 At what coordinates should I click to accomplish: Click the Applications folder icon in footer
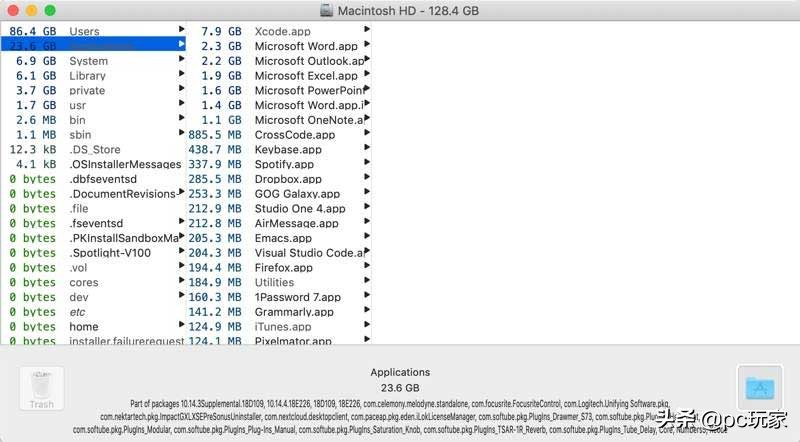point(760,388)
